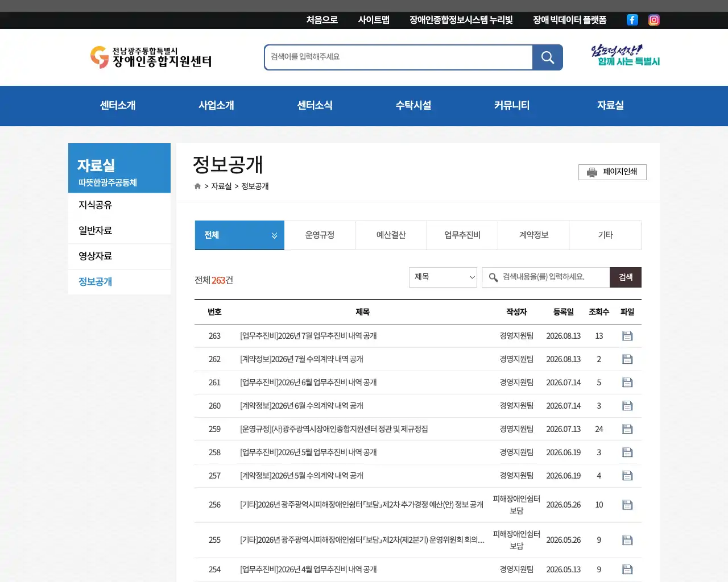The image size is (728, 582).
Task: Select the 업무추진비 tab
Action: (x=462, y=235)
